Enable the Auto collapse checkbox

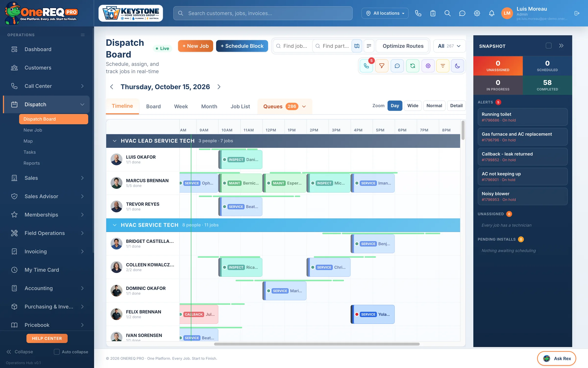click(57, 352)
